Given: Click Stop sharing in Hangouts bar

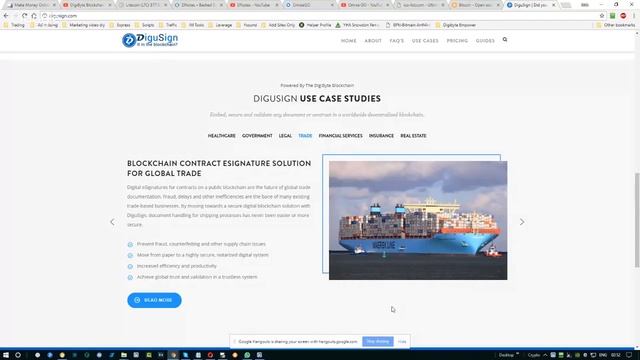Looking at the screenshot, I should pyautogui.click(x=378, y=342).
